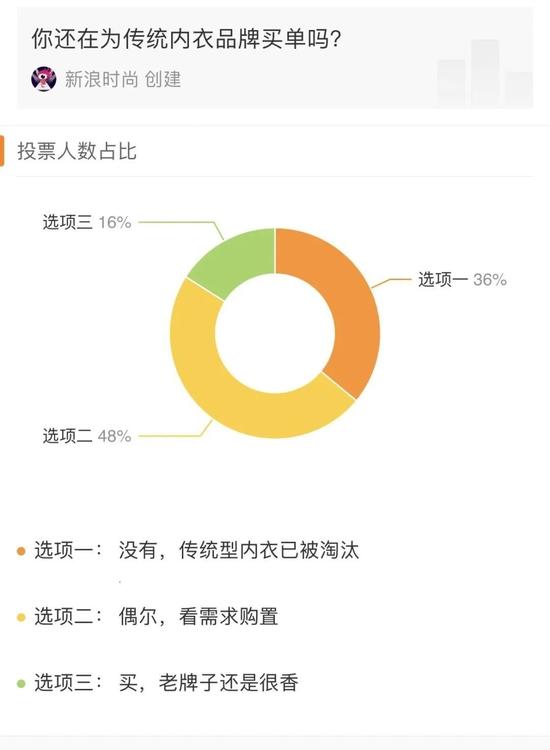Choose option 没有，传统型内衣已被淘汰
The height and width of the screenshot is (750, 550).
click(239, 551)
